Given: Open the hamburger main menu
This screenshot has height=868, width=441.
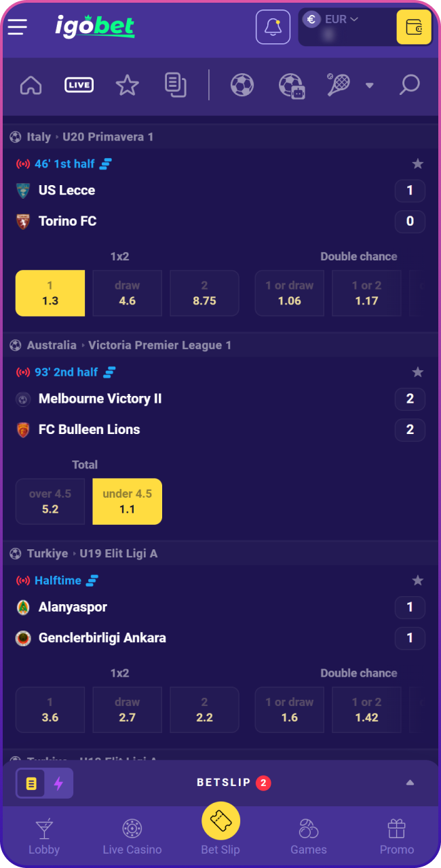Looking at the screenshot, I should click(x=18, y=27).
